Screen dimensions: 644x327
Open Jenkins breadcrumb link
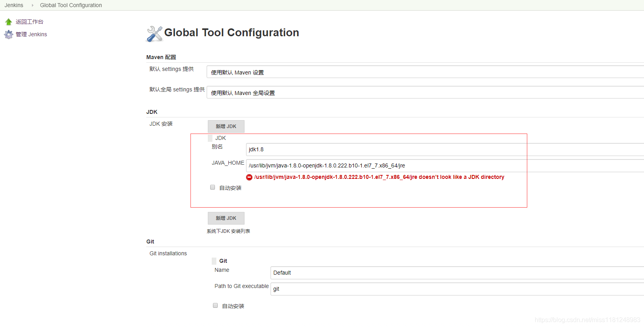(x=14, y=5)
